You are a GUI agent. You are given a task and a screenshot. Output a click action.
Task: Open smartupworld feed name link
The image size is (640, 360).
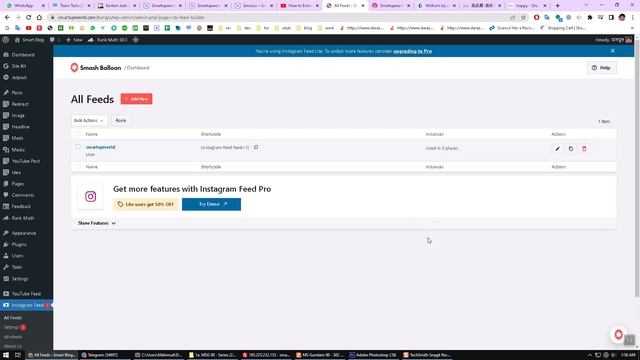[x=100, y=147]
